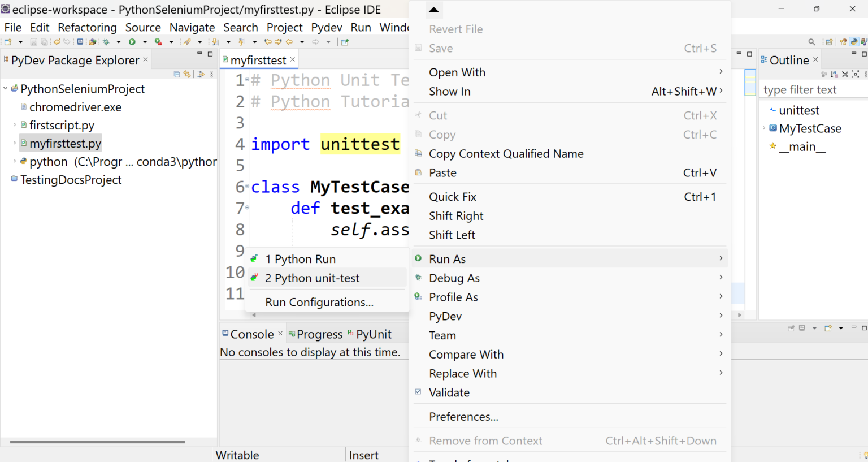Expand all nodes in the Outline view

(856, 74)
